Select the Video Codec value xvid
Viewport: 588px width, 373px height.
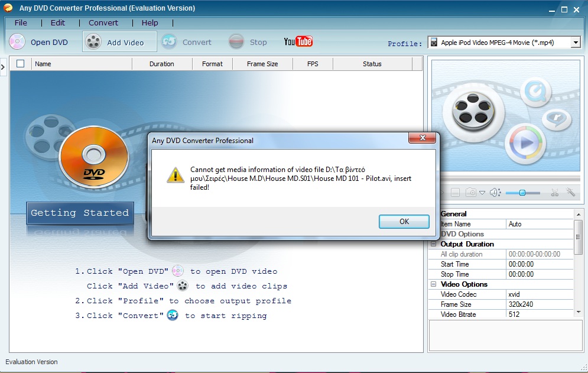pos(540,294)
